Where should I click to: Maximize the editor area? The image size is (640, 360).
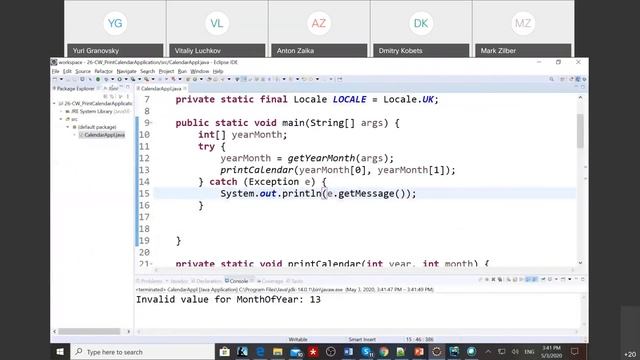tap(583, 87)
